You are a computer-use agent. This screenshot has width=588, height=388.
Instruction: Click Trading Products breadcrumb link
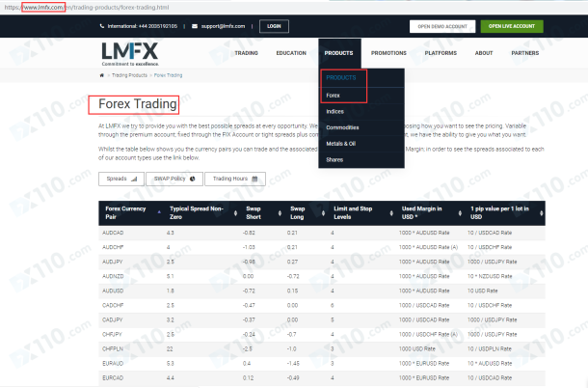tap(129, 75)
